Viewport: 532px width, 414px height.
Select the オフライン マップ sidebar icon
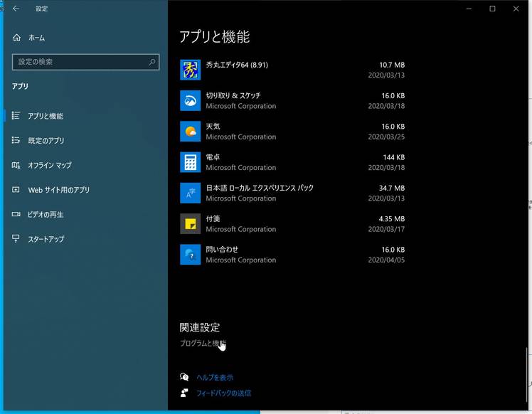pyautogui.click(x=16, y=165)
